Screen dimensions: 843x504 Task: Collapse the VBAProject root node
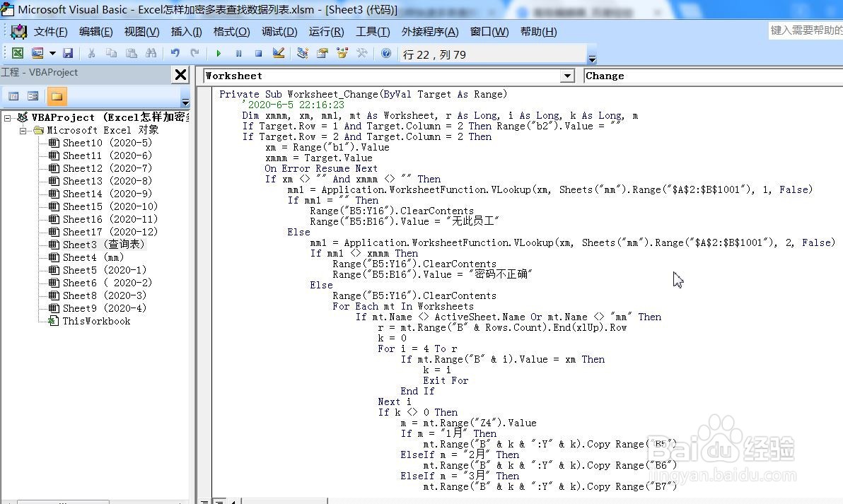click(x=8, y=117)
